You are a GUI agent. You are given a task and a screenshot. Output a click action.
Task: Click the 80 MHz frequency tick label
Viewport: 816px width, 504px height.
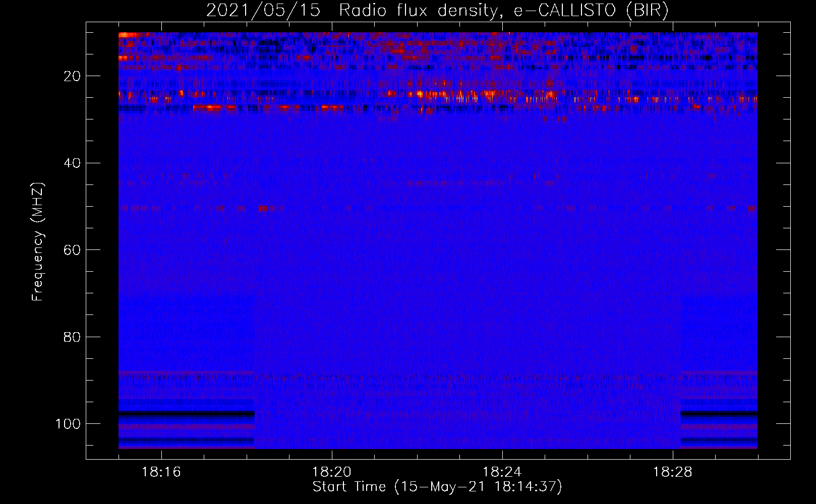click(x=72, y=337)
